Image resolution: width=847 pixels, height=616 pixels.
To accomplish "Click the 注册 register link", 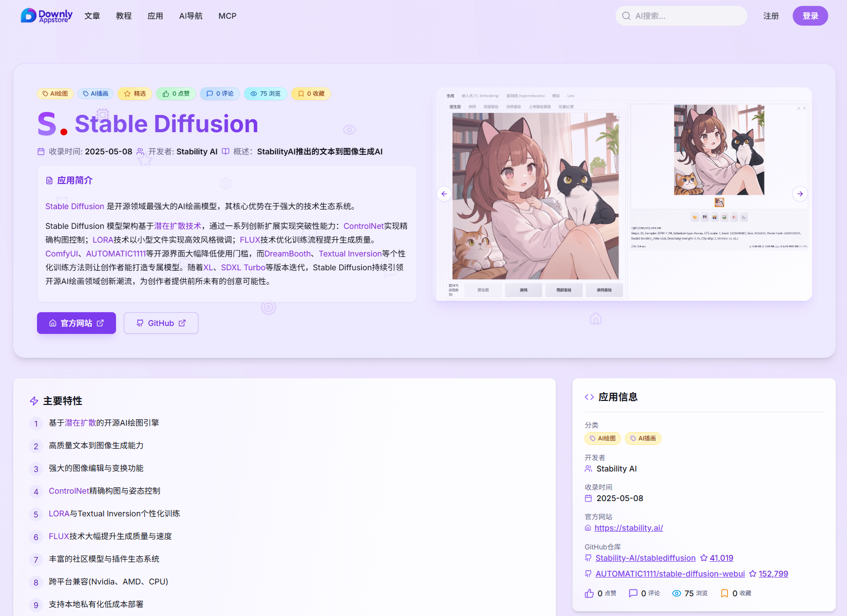I will pyautogui.click(x=771, y=16).
